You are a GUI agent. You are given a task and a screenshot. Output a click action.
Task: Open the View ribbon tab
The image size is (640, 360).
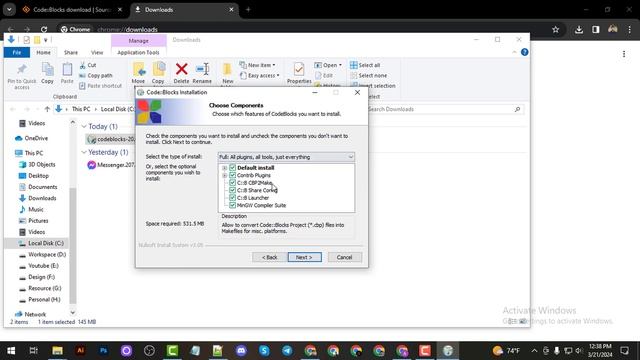coord(97,52)
